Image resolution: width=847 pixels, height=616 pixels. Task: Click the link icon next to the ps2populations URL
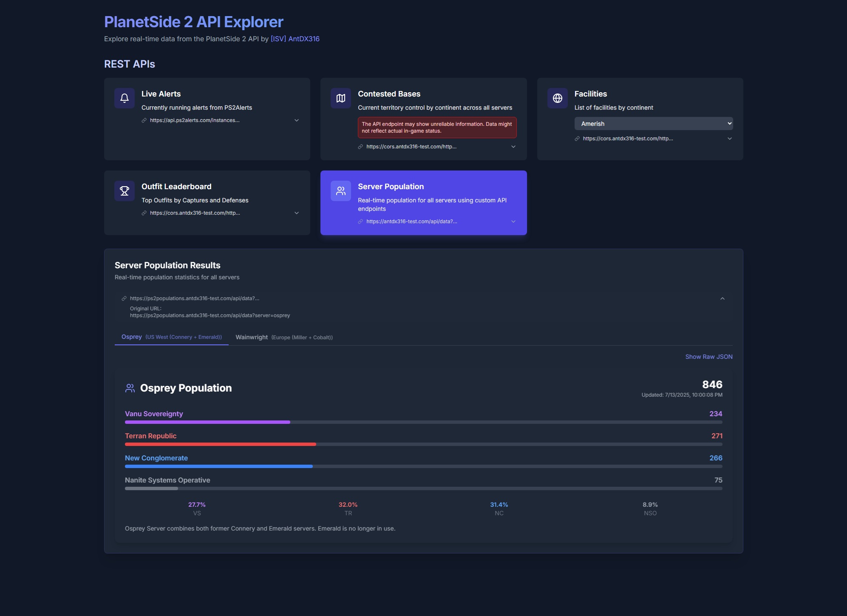point(124,298)
